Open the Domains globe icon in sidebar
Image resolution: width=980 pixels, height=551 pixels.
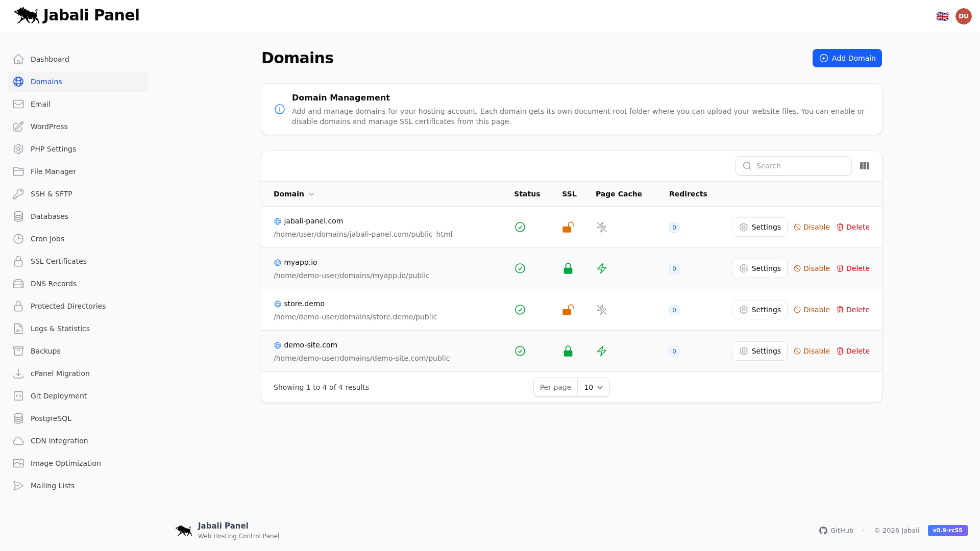[x=18, y=82]
